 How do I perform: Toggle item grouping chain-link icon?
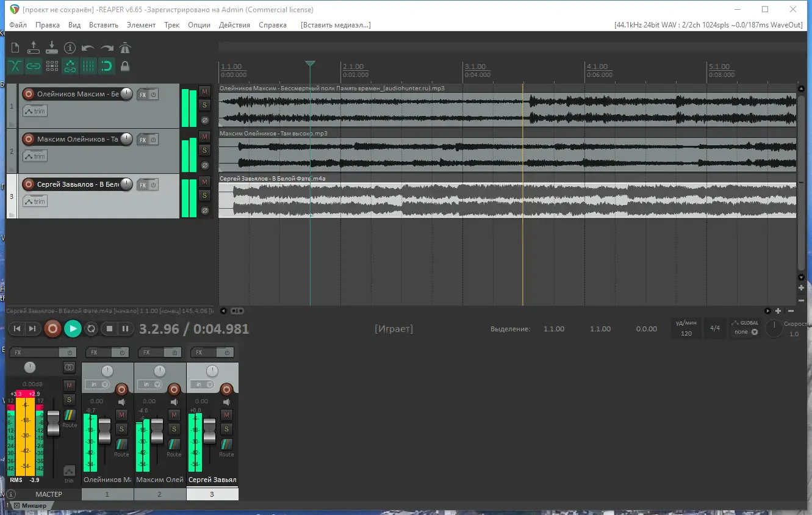(34, 66)
